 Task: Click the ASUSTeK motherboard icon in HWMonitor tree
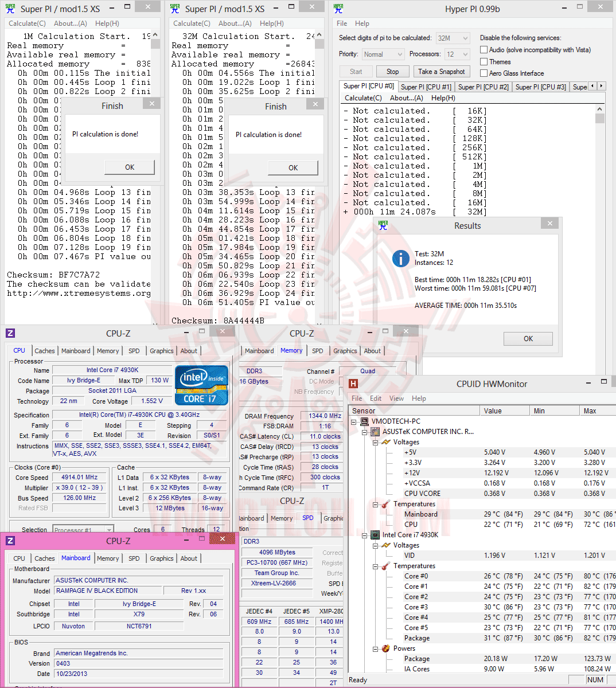coord(375,432)
